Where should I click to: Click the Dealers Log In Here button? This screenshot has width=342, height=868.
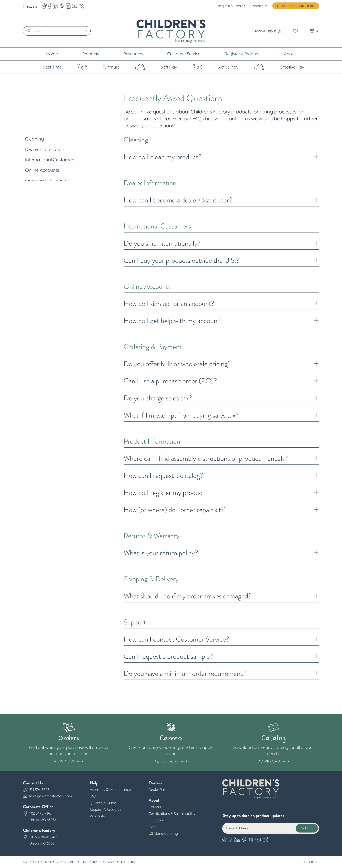pyautogui.click(x=296, y=6)
